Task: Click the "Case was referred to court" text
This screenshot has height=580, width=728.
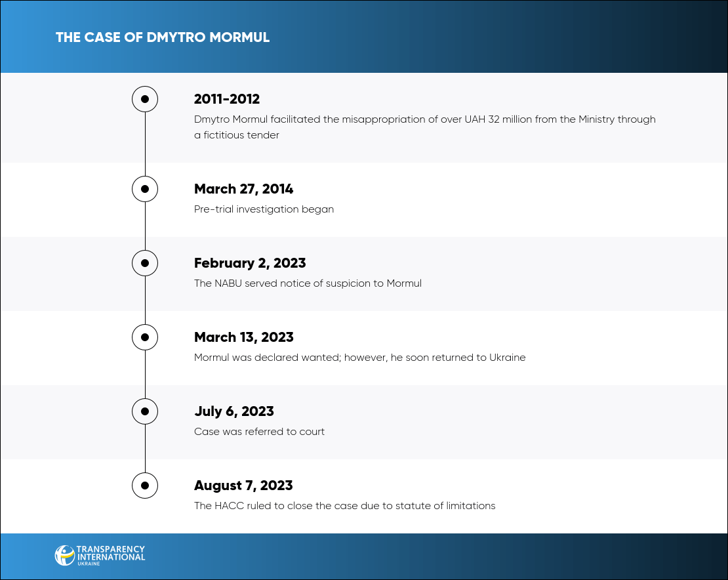Action: tap(259, 432)
